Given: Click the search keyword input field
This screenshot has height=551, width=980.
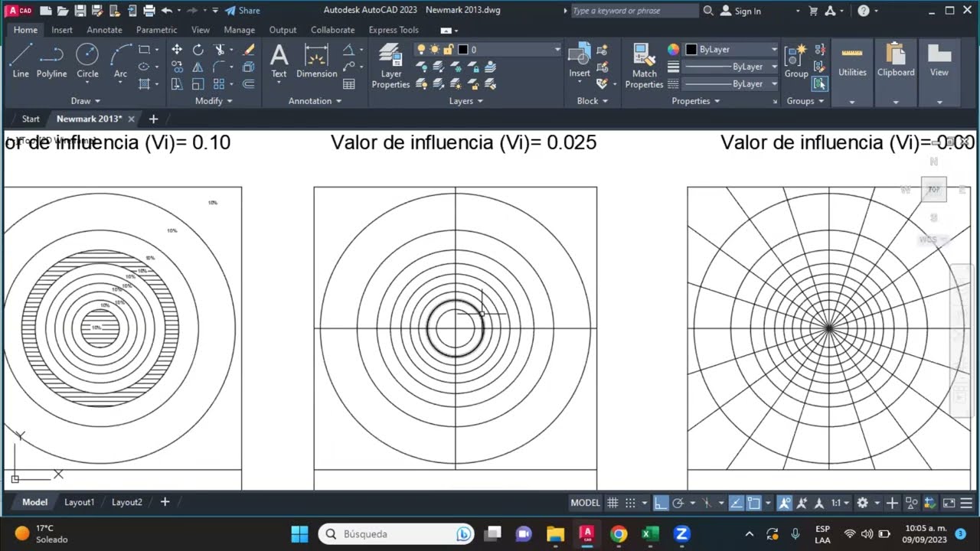Looking at the screenshot, I should [x=634, y=11].
